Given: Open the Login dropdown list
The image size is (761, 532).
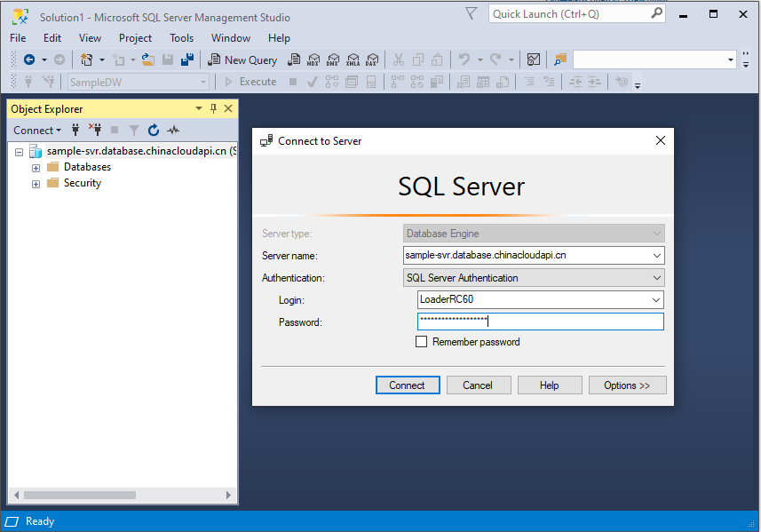Looking at the screenshot, I should point(656,300).
